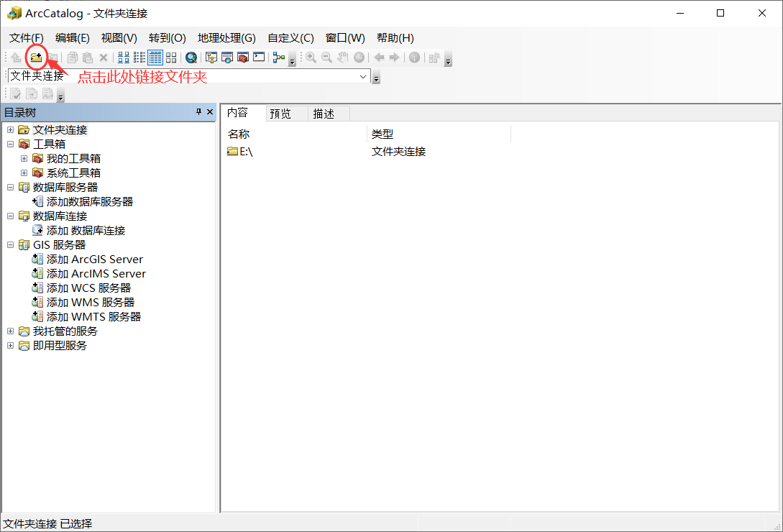Expand the 我的工具箱 node
This screenshot has height=532, width=783.
coord(24,159)
